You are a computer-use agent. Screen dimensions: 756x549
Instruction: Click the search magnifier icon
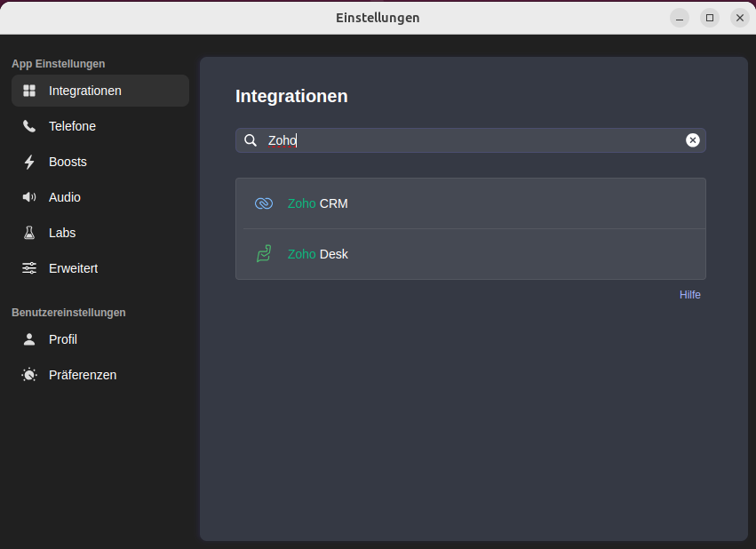tap(251, 140)
